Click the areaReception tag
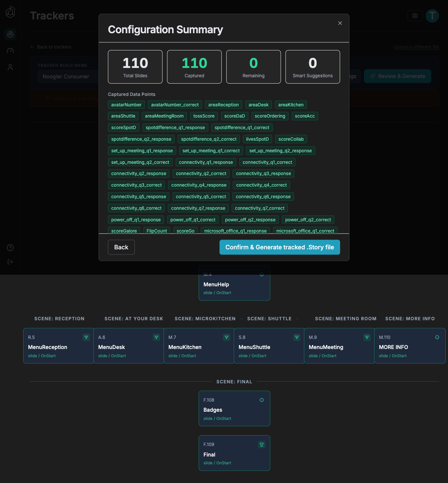Image resolution: width=448 pixels, height=483 pixels. point(224,105)
